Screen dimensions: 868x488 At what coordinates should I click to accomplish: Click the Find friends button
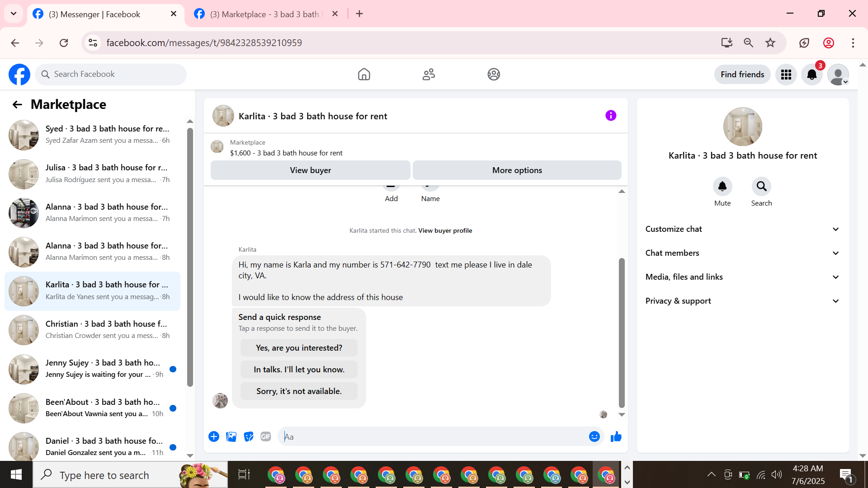(742, 75)
